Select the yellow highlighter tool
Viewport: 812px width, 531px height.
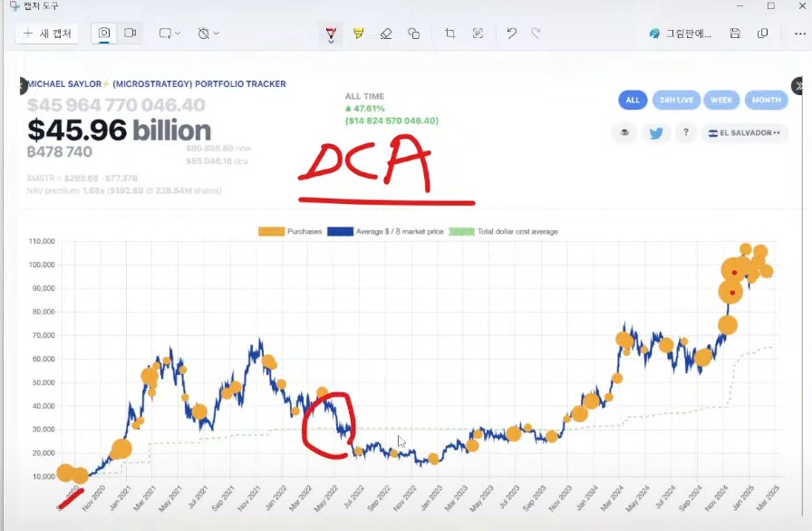click(x=358, y=34)
